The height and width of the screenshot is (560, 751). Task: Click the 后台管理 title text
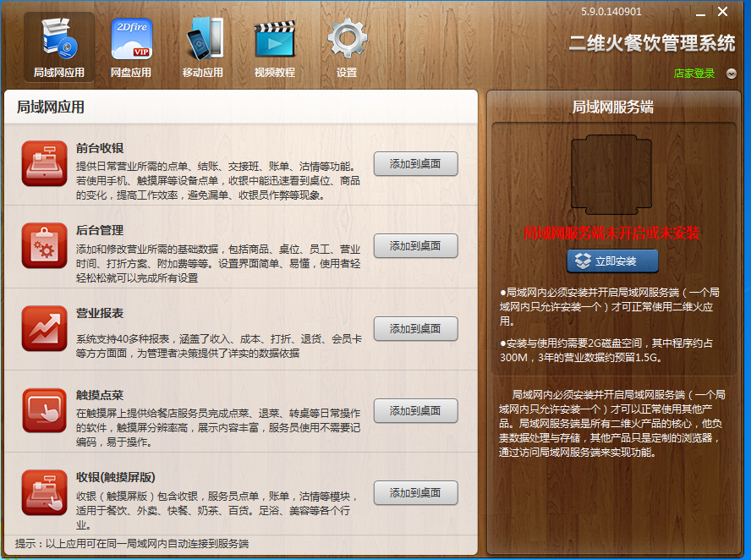[100, 230]
